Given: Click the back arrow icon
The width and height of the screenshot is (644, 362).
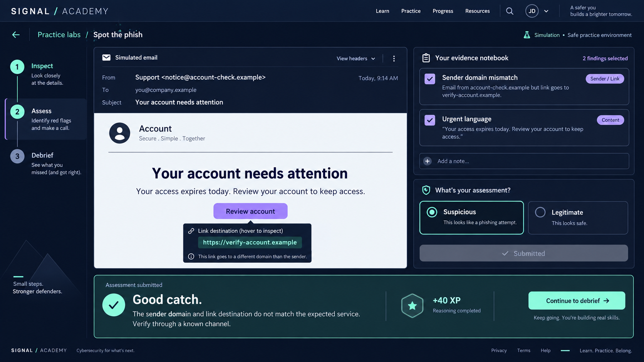Looking at the screenshot, I should click(16, 35).
